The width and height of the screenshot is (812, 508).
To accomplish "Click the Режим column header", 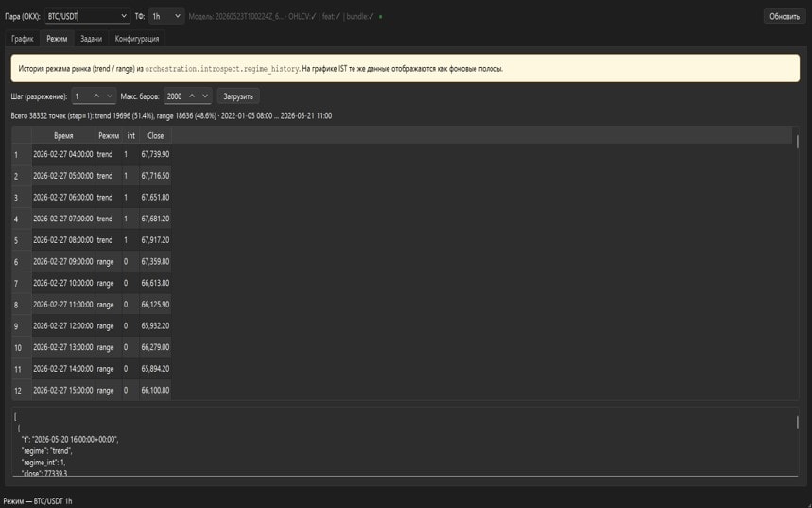I will (x=109, y=136).
